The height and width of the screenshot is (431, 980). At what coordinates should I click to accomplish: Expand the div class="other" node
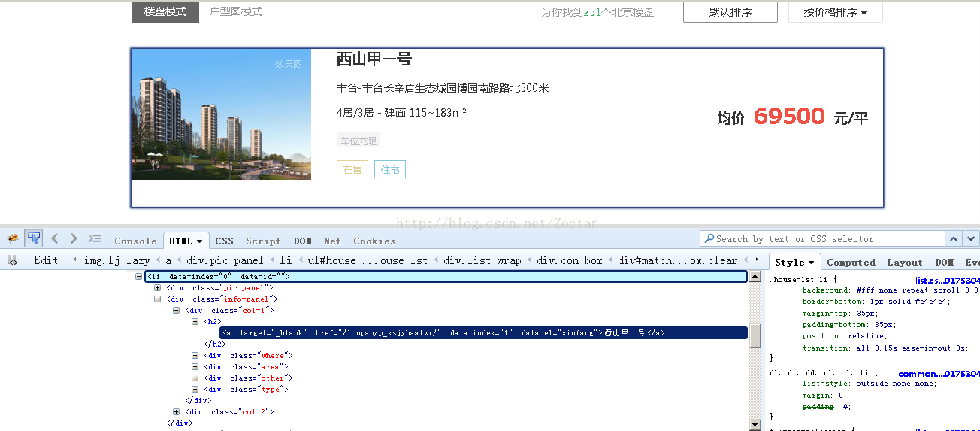[195, 378]
